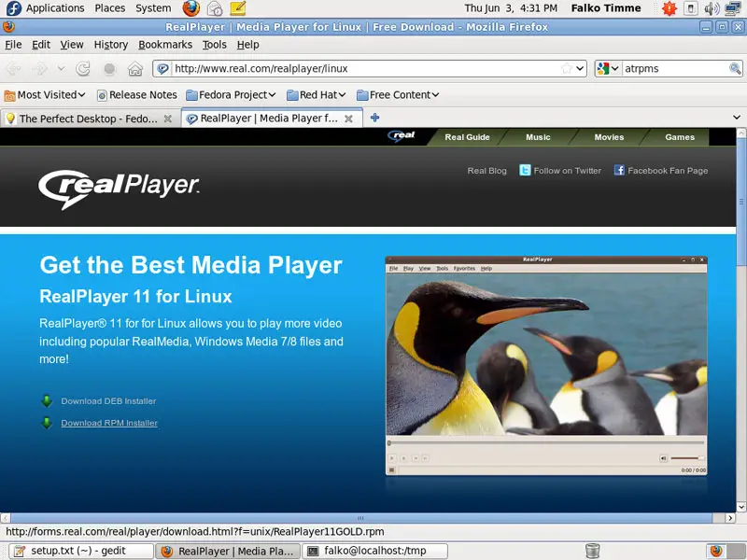Click the small real logo in the top navigation

[x=402, y=136]
